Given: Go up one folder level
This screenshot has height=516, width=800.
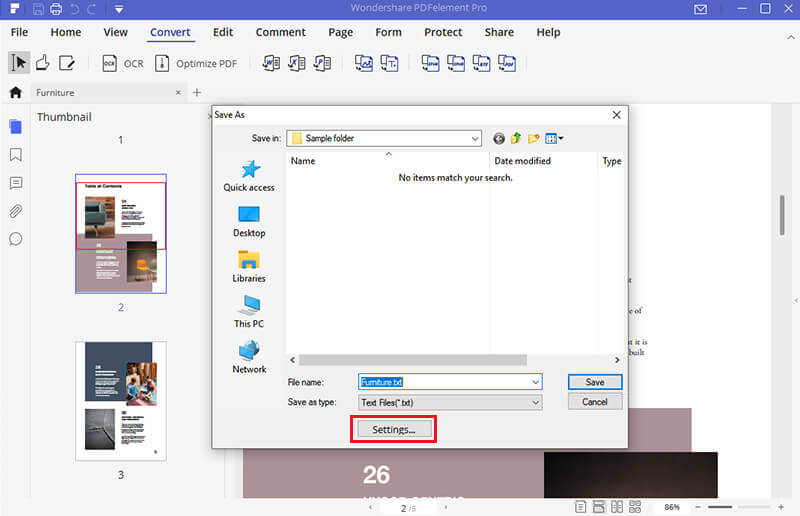Looking at the screenshot, I should point(516,138).
